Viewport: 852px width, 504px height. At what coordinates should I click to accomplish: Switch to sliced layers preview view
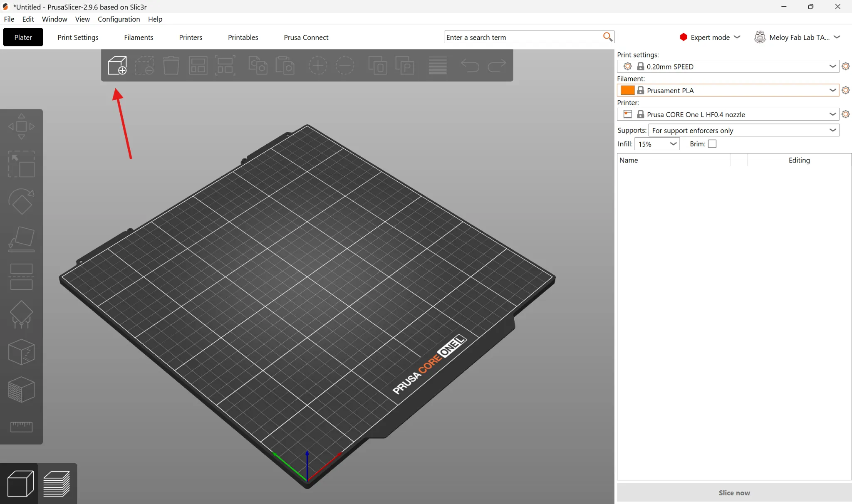click(57, 484)
